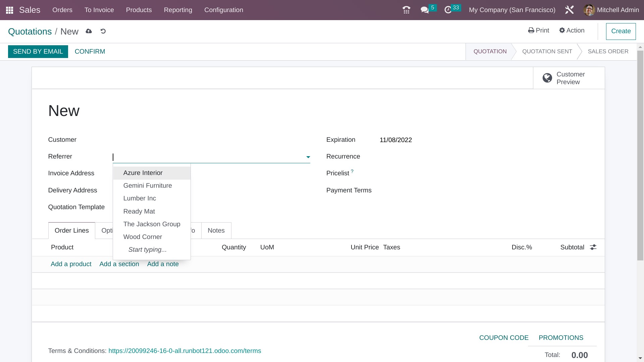The width and height of the screenshot is (644, 362).
Task: Open the Configuration menu
Action: 224,10
